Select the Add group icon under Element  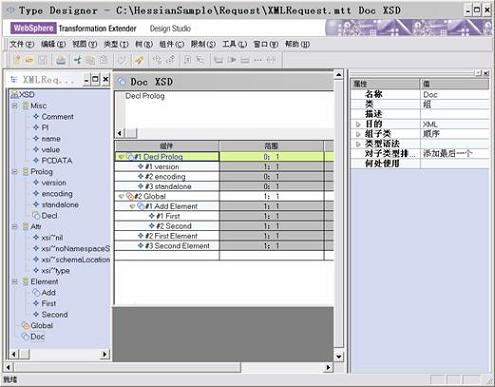coord(36,293)
